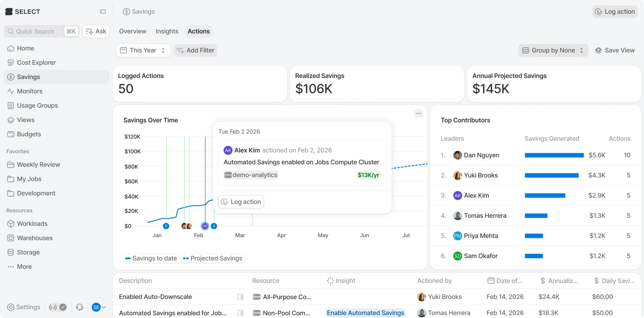The width and height of the screenshot is (644, 318).
Task: Click the timeline marker labeled 4
Action: [214, 226]
